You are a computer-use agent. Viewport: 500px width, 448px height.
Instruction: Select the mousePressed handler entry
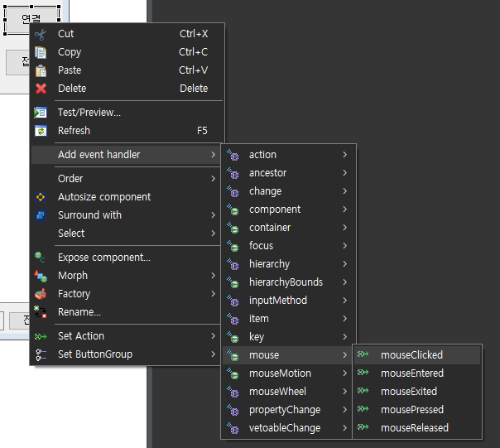point(416,409)
